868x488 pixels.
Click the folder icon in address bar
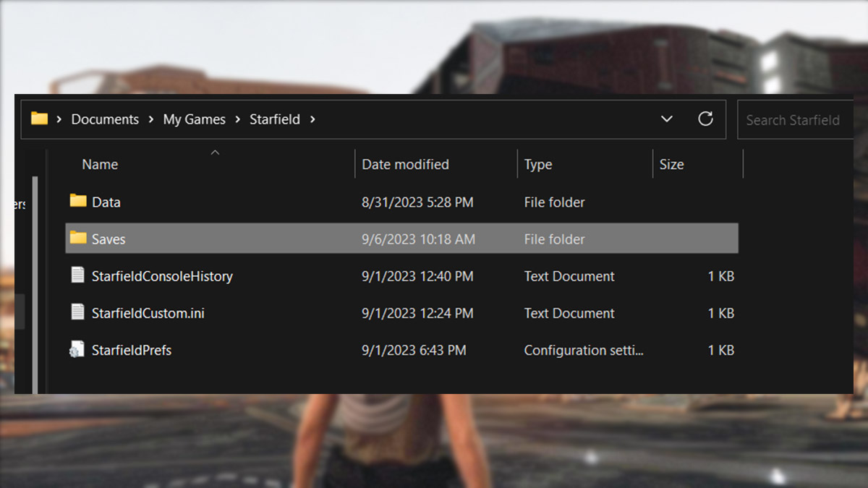pos(39,119)
